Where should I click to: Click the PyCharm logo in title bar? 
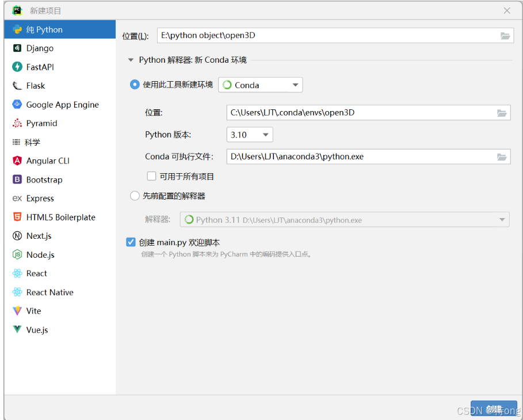[x=17, y=10]
